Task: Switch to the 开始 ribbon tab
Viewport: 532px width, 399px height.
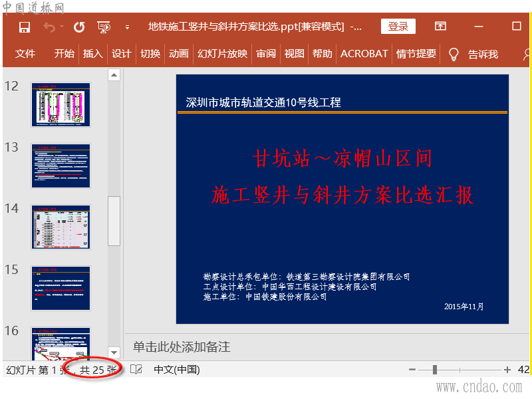Action: [x=64, y=54]
